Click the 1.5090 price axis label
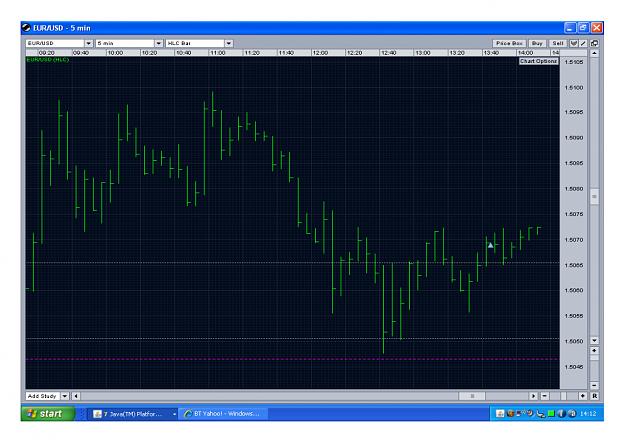The height and width of the screenshot is (442, 625). 574,138
